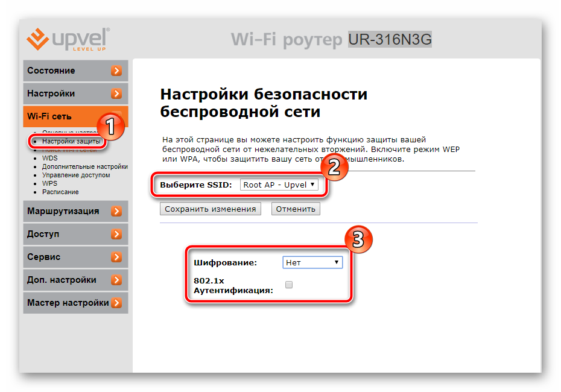Expand the Выберите SSID dropdown

tap(279, 185)
